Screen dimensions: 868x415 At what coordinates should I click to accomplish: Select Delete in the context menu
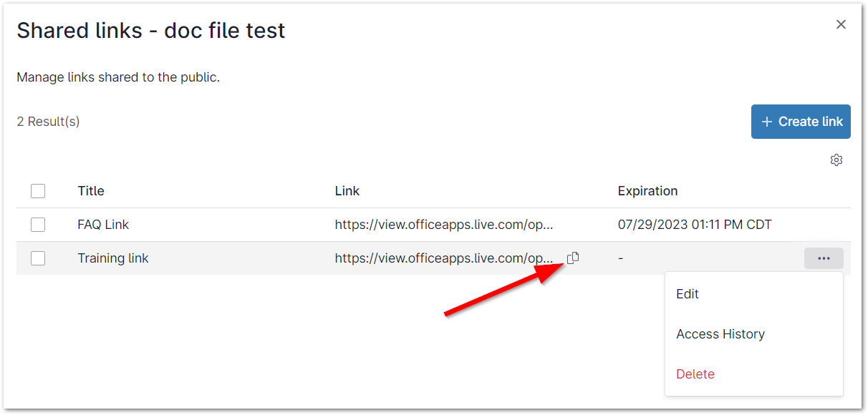click(x=695, y=374)
